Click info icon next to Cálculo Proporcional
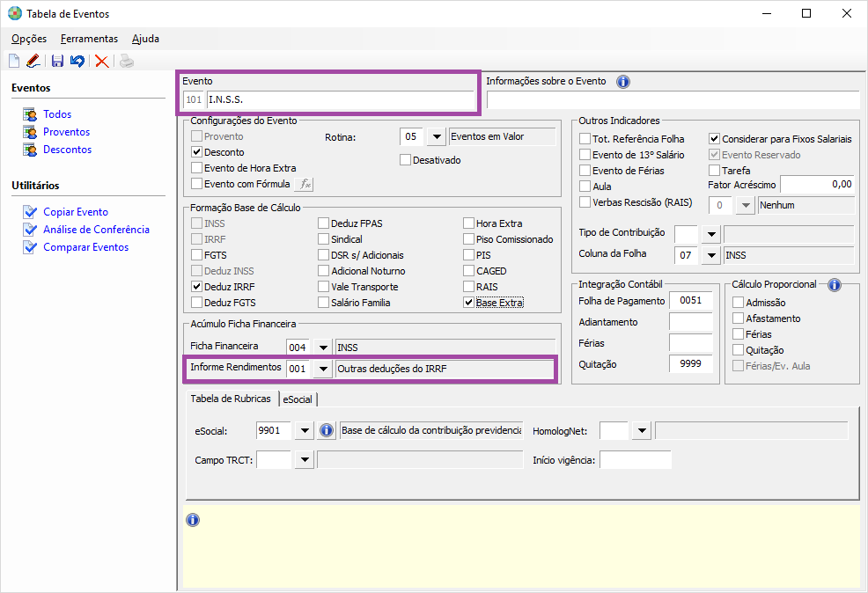The width and height of the screenshot is (868, 593). click(x=834, y=285)
